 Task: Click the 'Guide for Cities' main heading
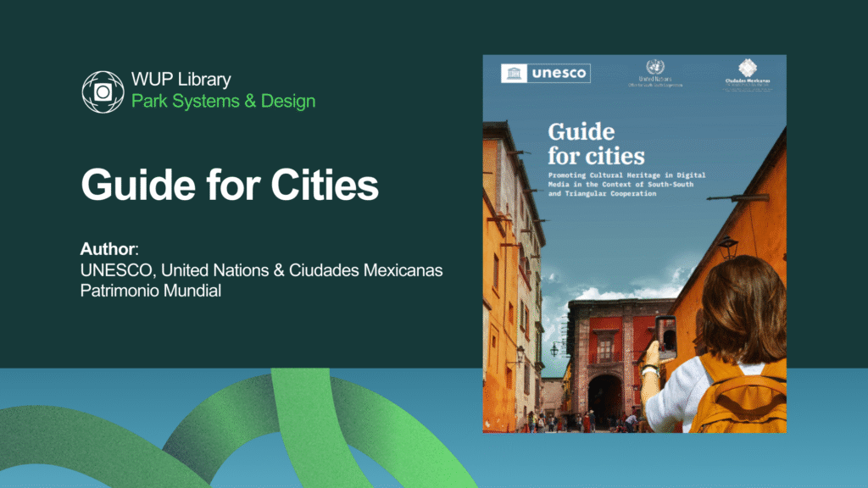coord(230,184)
